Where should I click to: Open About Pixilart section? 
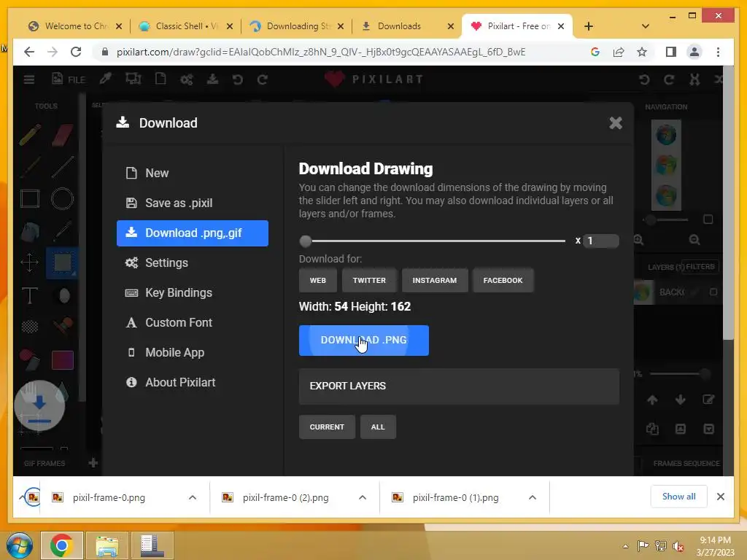click(x=193, y=382)
